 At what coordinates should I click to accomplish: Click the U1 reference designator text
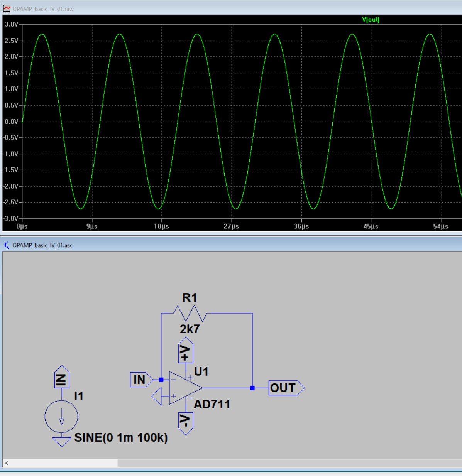201,371
